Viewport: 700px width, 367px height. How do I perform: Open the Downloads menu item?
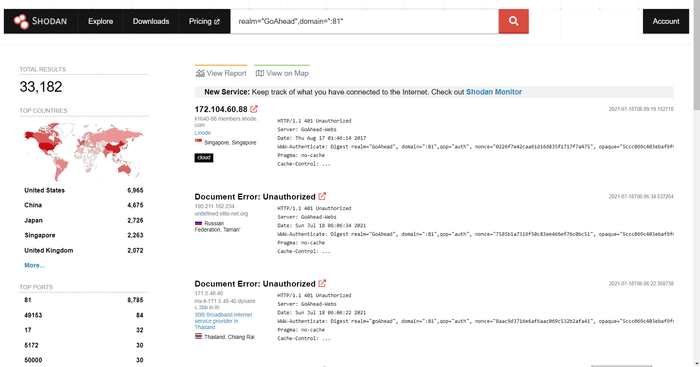click(x=151, y=21)
